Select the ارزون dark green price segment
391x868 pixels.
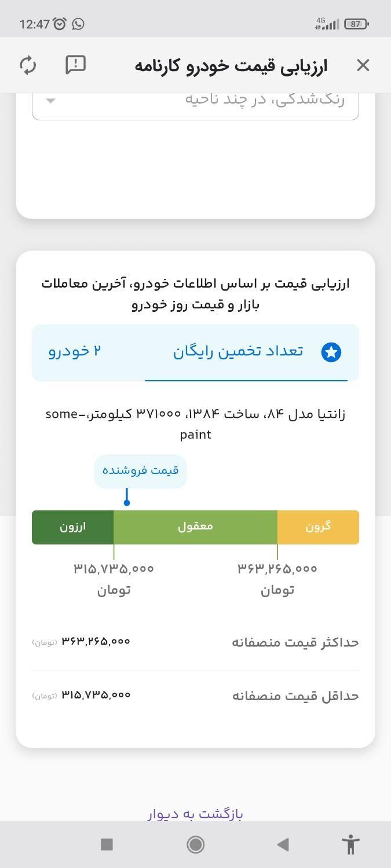tap(73, 527)
